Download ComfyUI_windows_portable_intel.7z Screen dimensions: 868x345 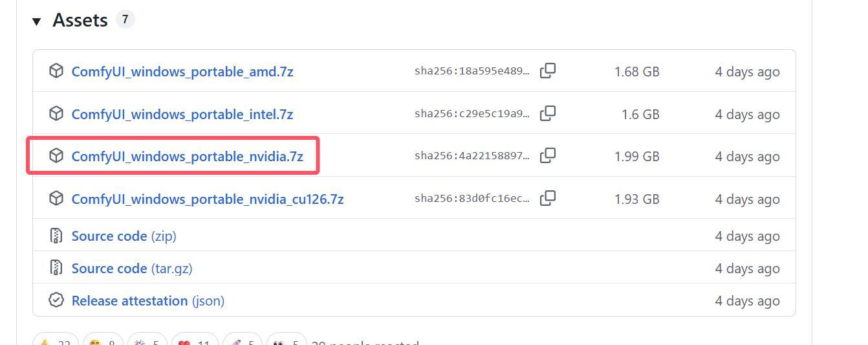point(182,114)
